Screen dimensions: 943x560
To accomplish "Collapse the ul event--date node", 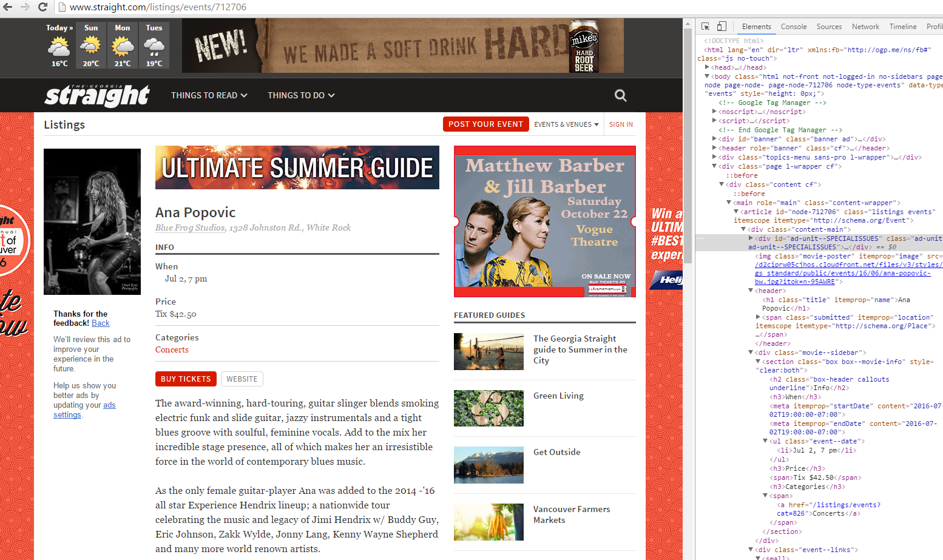I will [766, 441].
